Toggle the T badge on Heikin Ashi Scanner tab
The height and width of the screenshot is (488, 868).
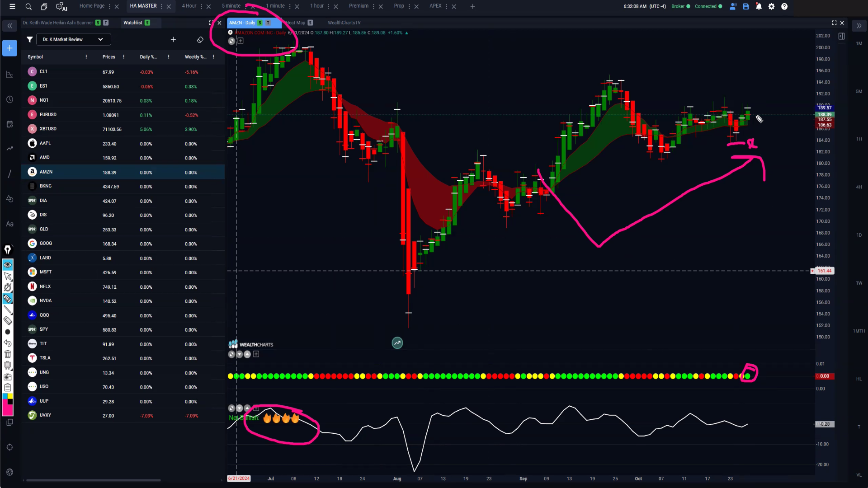click(106, 23)
